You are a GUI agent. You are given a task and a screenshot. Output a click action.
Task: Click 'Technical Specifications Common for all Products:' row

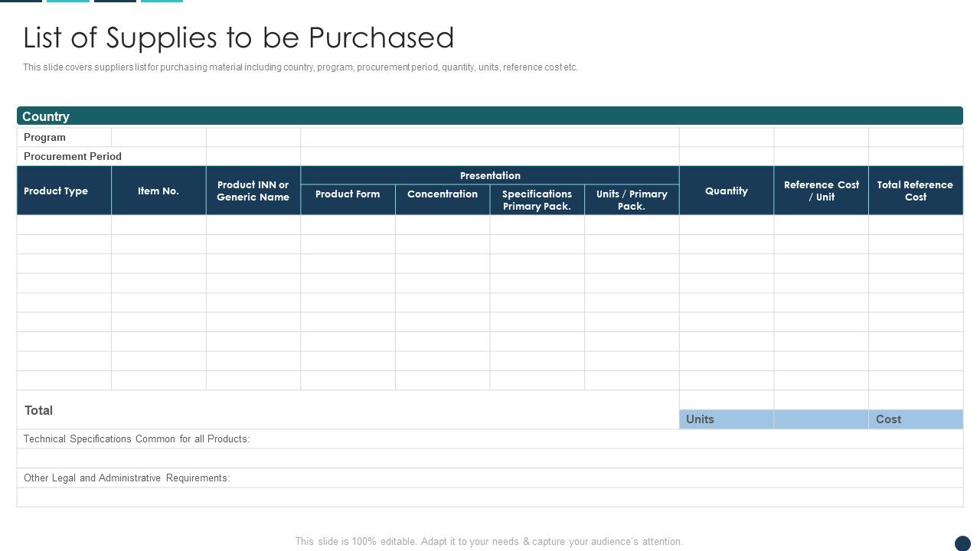pyautogui.click(x=490, y=439)
